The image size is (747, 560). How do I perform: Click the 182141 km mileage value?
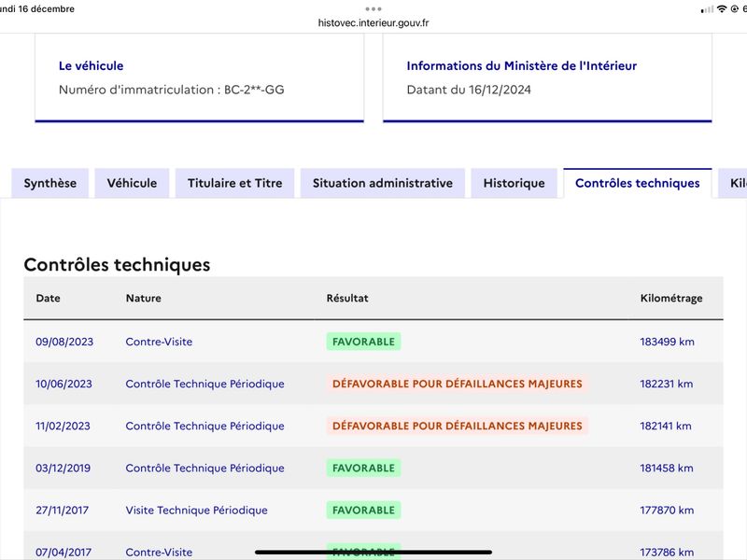[x=666, y=426]
